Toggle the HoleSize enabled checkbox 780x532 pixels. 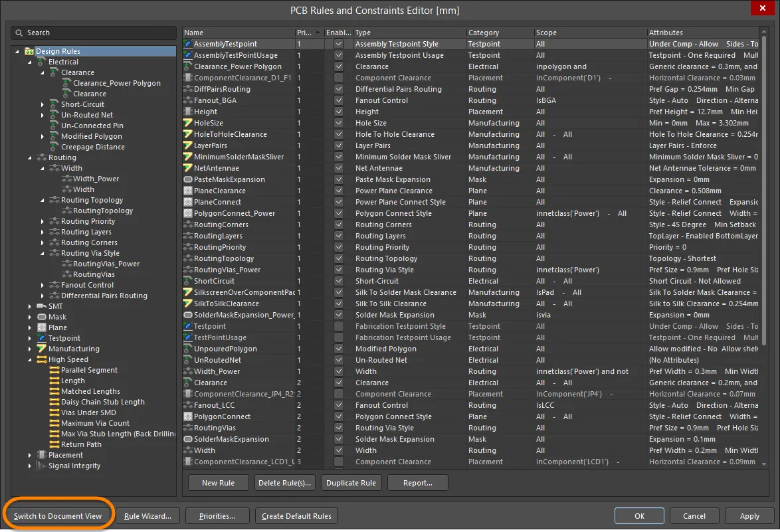[339, 123]
